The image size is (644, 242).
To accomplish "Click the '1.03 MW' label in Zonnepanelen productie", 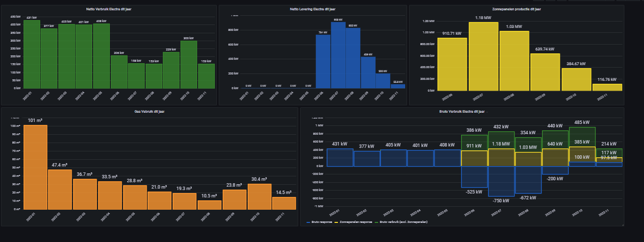I will click(514, 26).
